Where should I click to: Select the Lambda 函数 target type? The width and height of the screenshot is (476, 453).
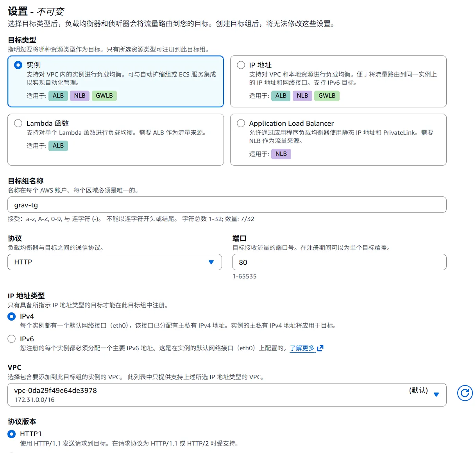tap(18, 123)
